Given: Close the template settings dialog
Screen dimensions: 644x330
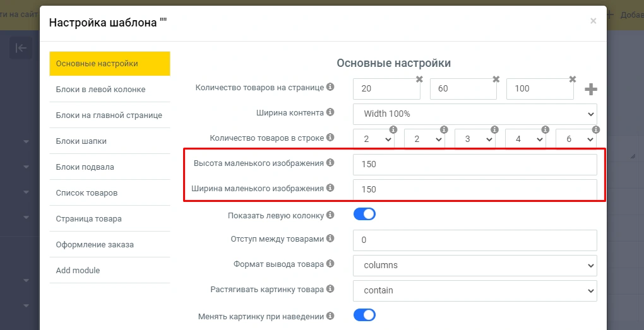Looking at the screenshot, I should pyautogui.click(x=593, y=21).
